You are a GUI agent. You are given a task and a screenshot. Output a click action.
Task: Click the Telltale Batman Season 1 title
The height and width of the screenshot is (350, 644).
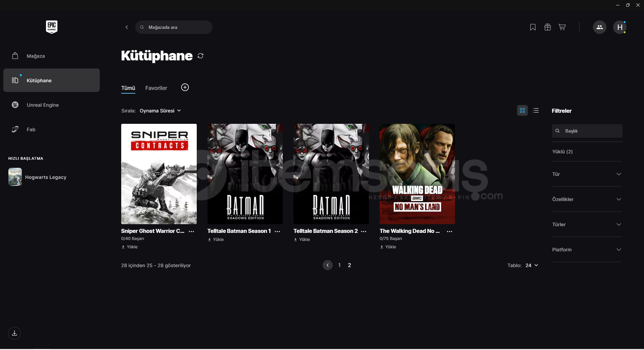pos(239,231)
